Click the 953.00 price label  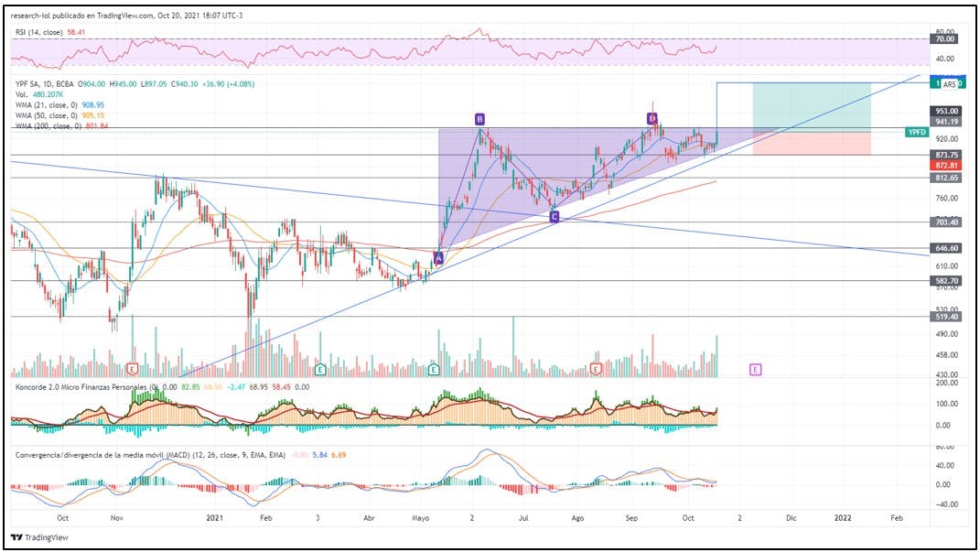[x=946, y=112]
